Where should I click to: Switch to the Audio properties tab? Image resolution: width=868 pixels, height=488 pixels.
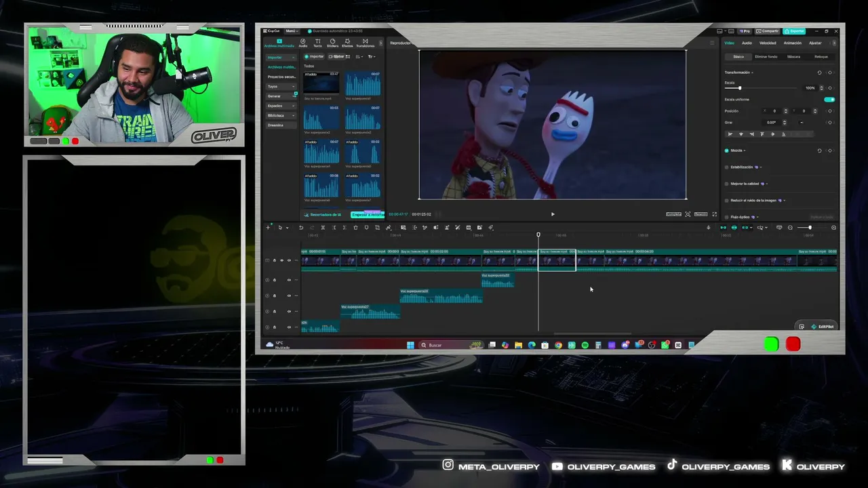click(747, 43)
